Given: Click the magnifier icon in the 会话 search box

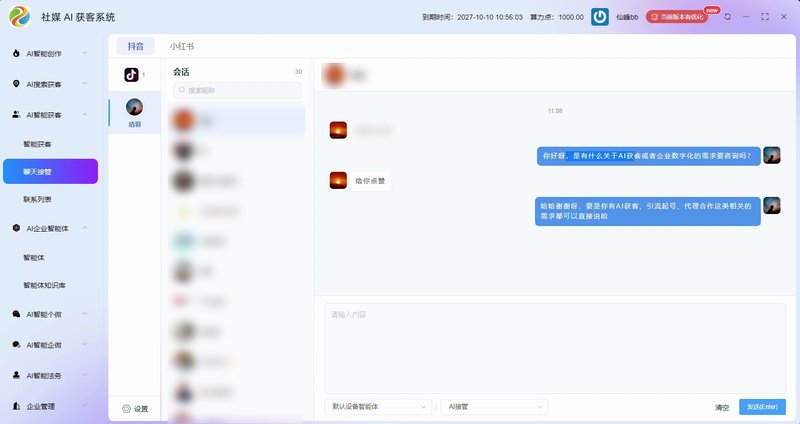Looking at the screenshot, I should 182,90.
